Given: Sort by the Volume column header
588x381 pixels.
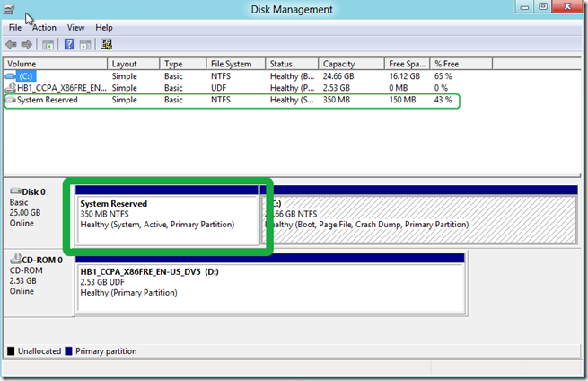Looking at the screenshot, I should tap(56, 64).
